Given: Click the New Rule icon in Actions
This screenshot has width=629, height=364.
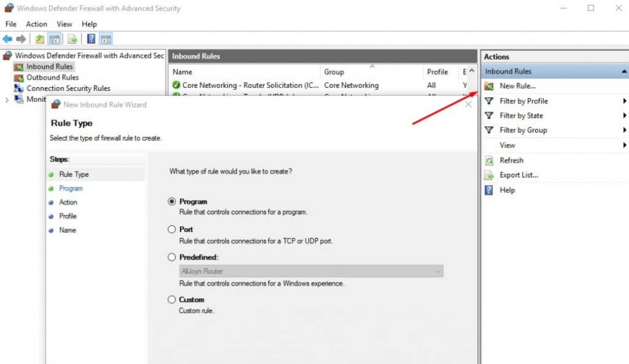Looking at the screenshot, I should tap(489, 86).
